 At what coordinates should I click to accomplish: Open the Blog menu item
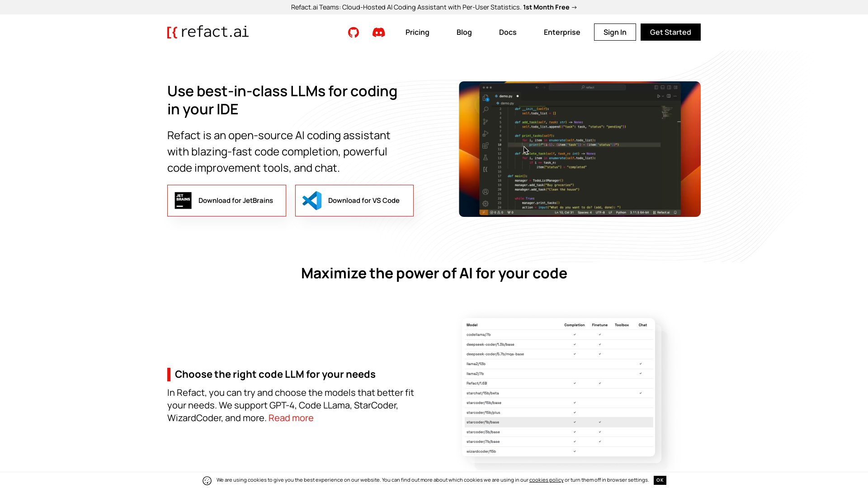(464, 32)
